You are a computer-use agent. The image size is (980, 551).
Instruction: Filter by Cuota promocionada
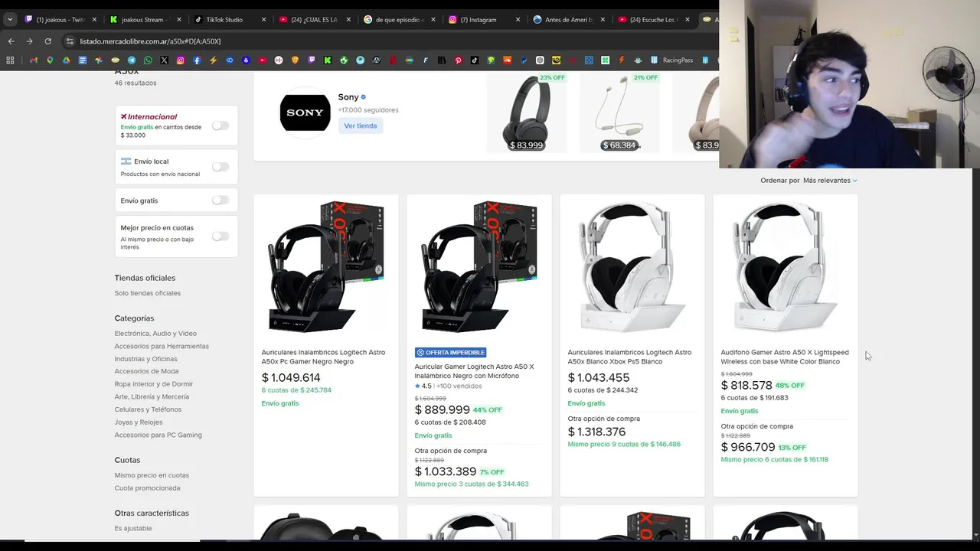pos(148,488)
